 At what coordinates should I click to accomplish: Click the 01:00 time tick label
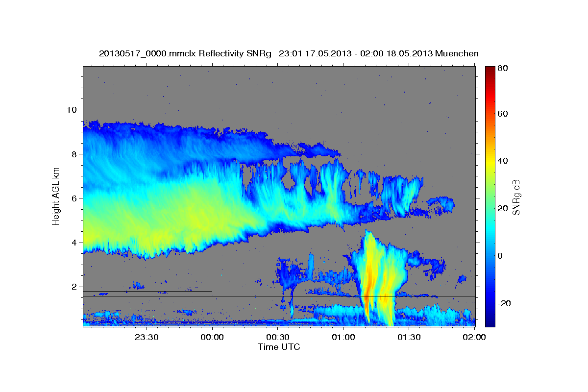tap(343, 337)
